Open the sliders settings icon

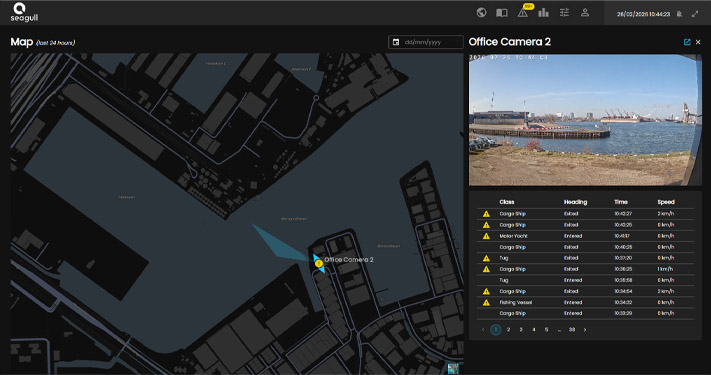coord(564,13)
